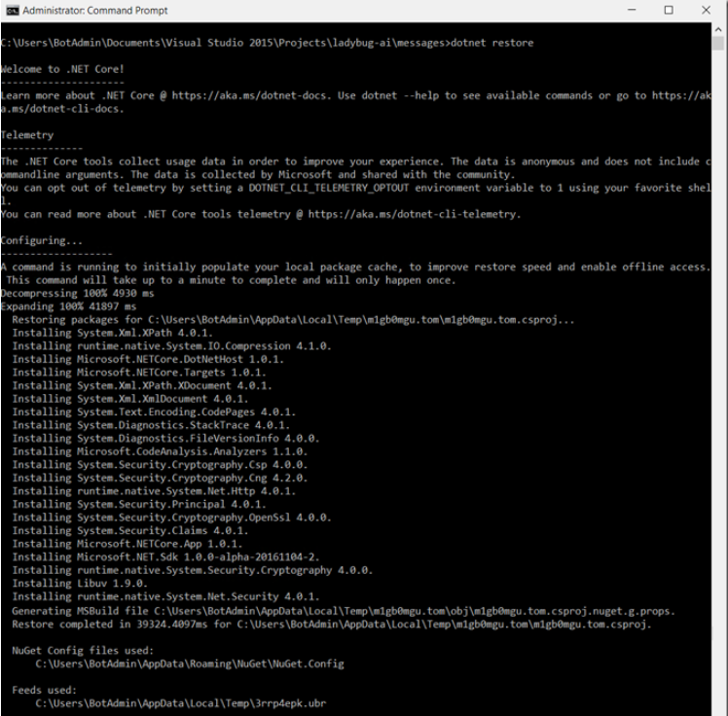The height and width of the screenshot is (716, 728).
Task: Click 'Installing runtime.native.System.IO.Compression 4.1.0.' line
Action: (172, 346)
